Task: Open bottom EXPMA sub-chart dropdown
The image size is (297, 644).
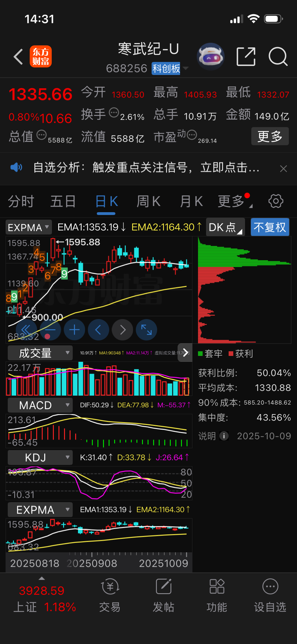Action: [x=40, y=510]
